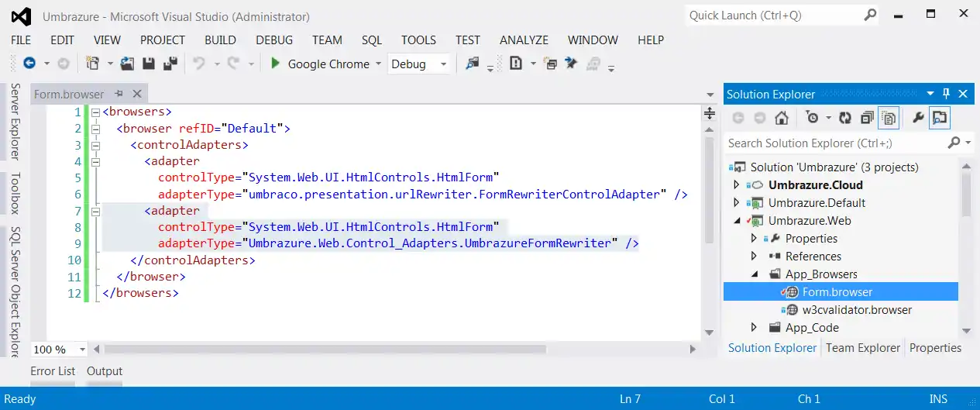Select the Properties node under Umbrazure.Web

[811, 238]
